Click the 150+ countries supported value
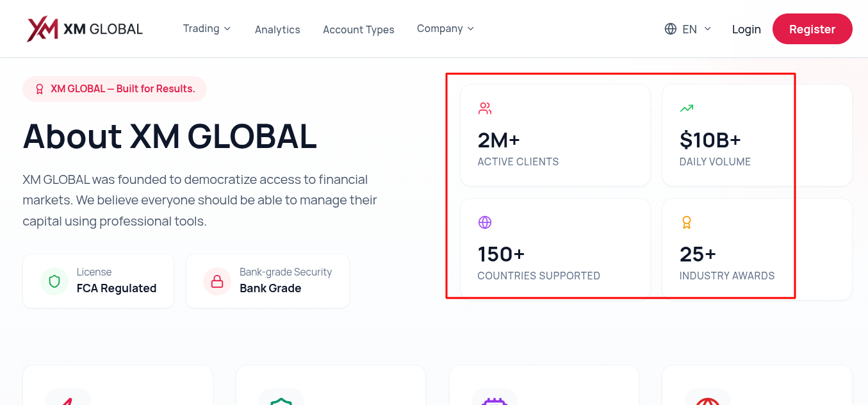The height and width of the screenshot is (405, 868). (502, 254)
